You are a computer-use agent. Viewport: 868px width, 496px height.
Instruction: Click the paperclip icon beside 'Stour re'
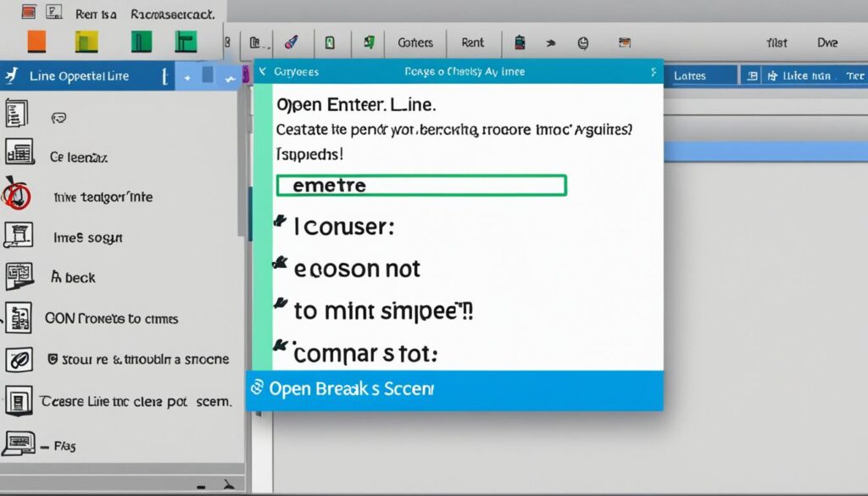19,359
